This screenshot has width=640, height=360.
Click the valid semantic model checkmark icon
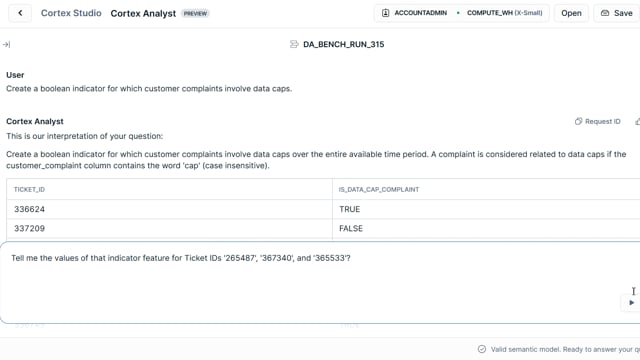click(x=482, y=349)
